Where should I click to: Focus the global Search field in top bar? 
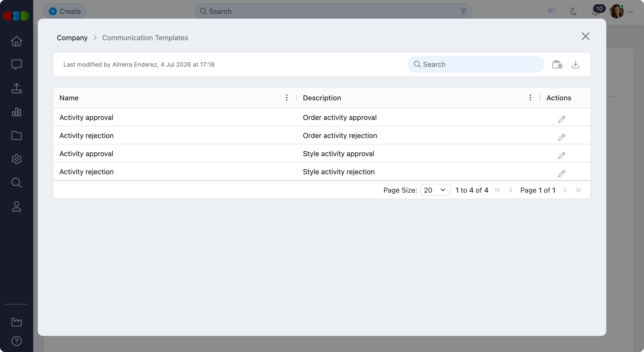click(x=333, y=11)
